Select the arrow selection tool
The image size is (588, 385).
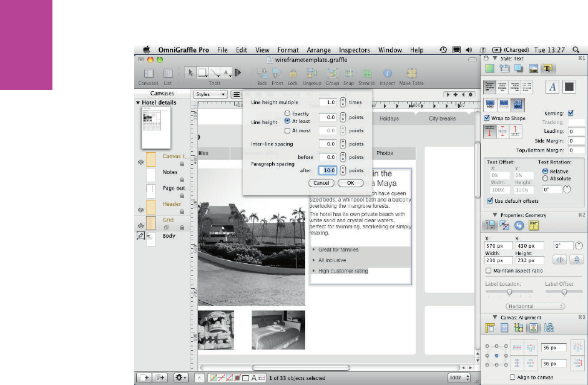click(x=190, y=72)
